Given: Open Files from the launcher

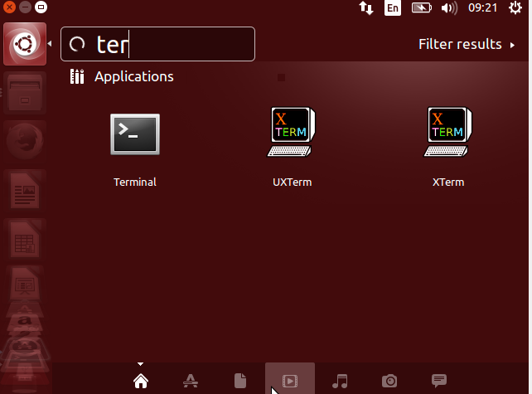Looking at the screenshot, I should point(25,93).
